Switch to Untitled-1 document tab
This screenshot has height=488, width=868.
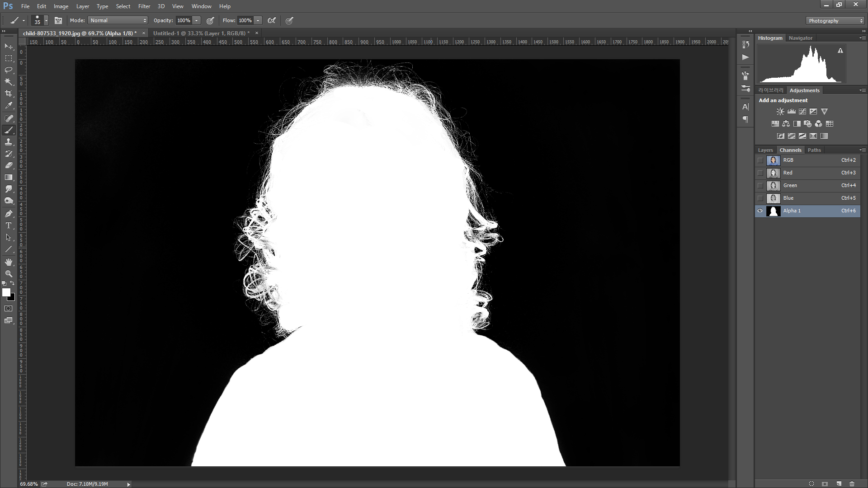201,33
